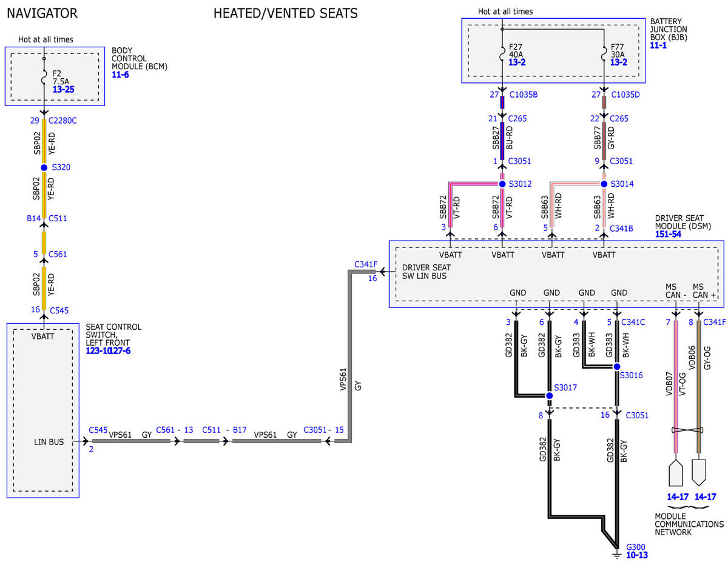Select the DRIVER SEAT MODULE (DSM) label
728x562 pixels.
[683, 221]
